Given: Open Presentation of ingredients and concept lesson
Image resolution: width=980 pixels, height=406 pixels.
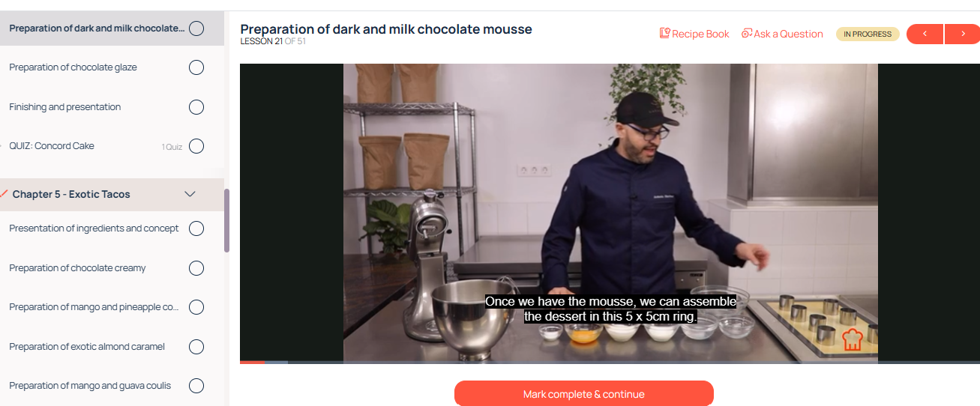Looking at the screenshot, I should (94, 228).
